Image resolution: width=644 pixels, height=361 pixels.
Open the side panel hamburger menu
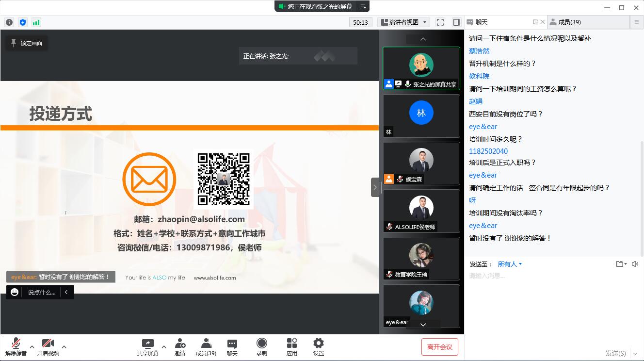click(637, 22)
